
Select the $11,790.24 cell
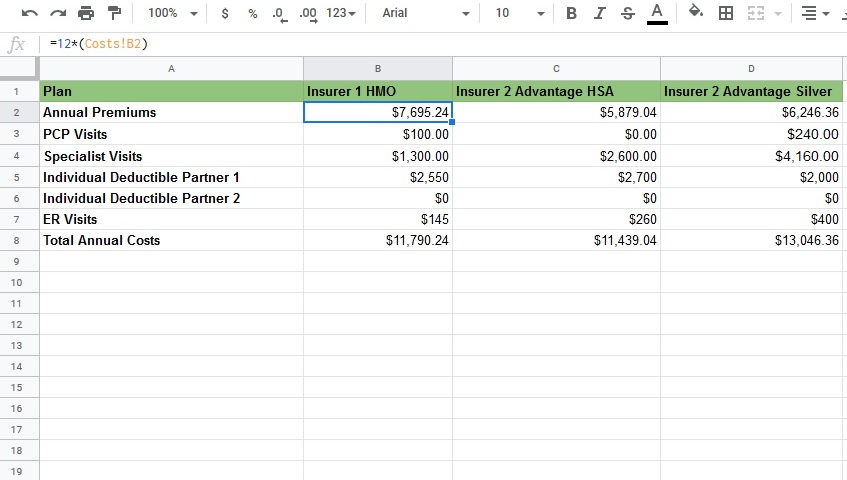tap(378, 240)
